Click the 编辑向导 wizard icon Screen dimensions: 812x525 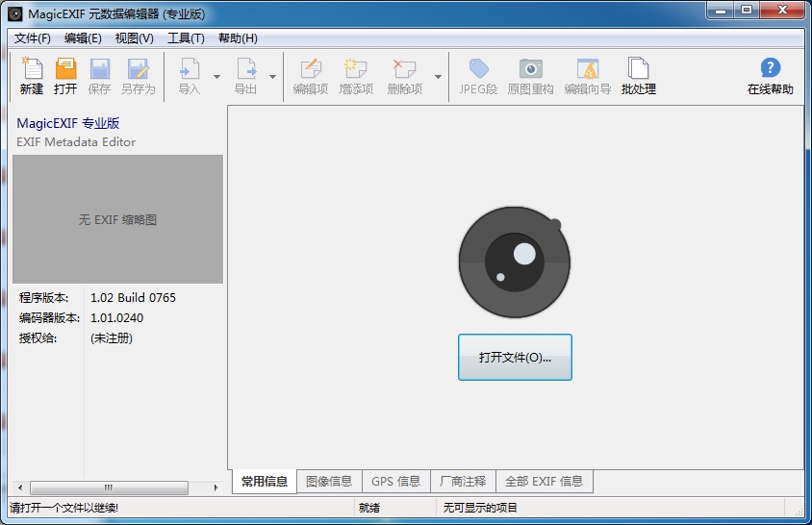point(588,69)
